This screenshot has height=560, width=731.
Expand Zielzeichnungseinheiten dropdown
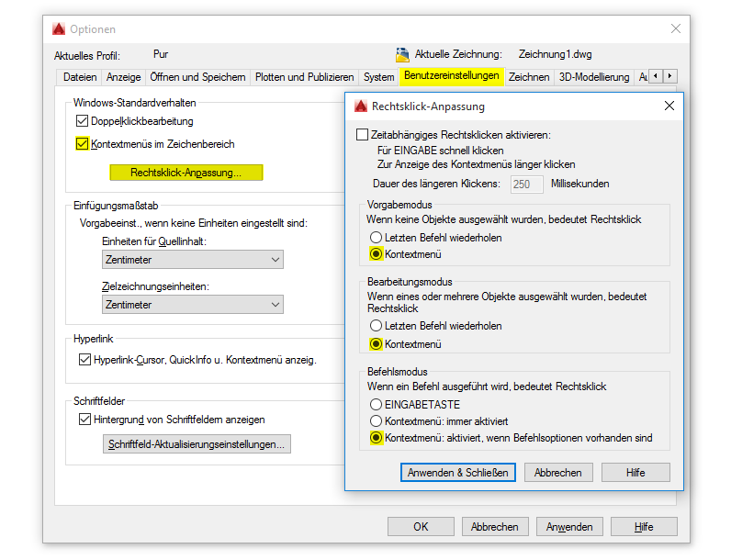192,305
